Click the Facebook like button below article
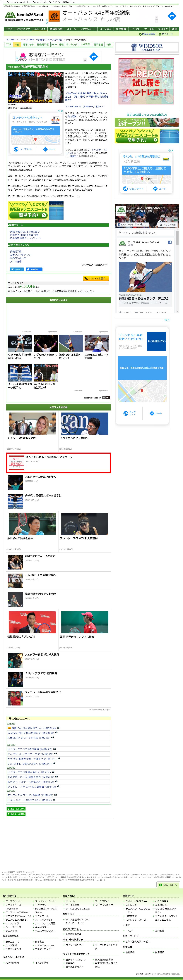This screenshot has height=980, width=183. (34, 269)
